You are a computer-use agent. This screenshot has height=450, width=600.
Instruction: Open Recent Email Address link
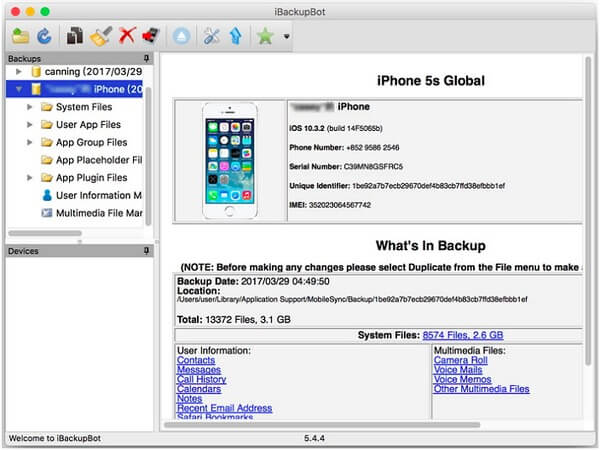point(225,408)
